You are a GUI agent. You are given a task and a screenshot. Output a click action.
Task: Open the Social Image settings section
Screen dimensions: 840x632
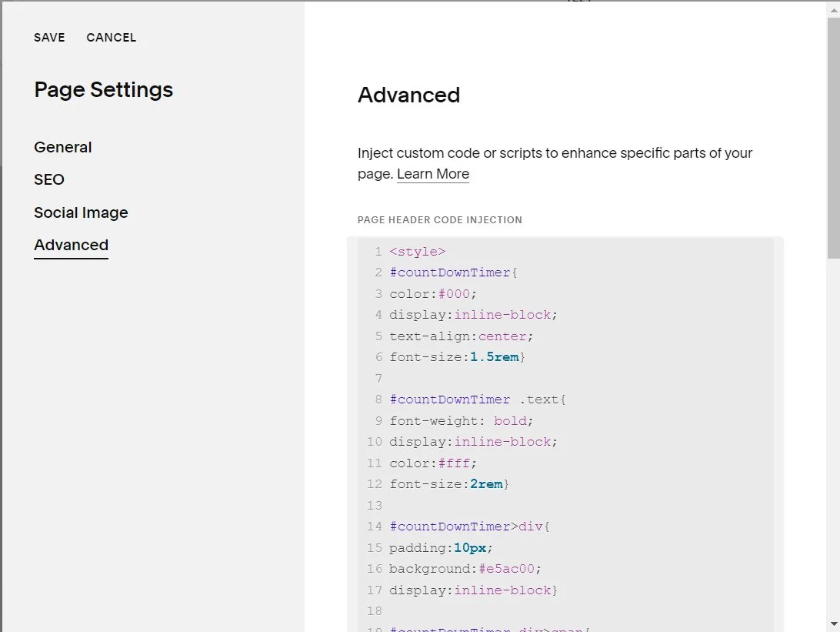81,212
